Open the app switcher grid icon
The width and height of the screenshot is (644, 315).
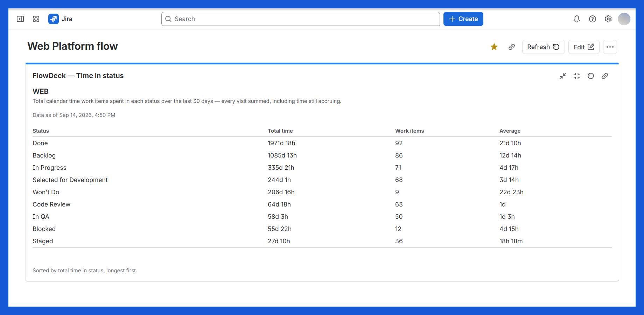tap(36, 19)
